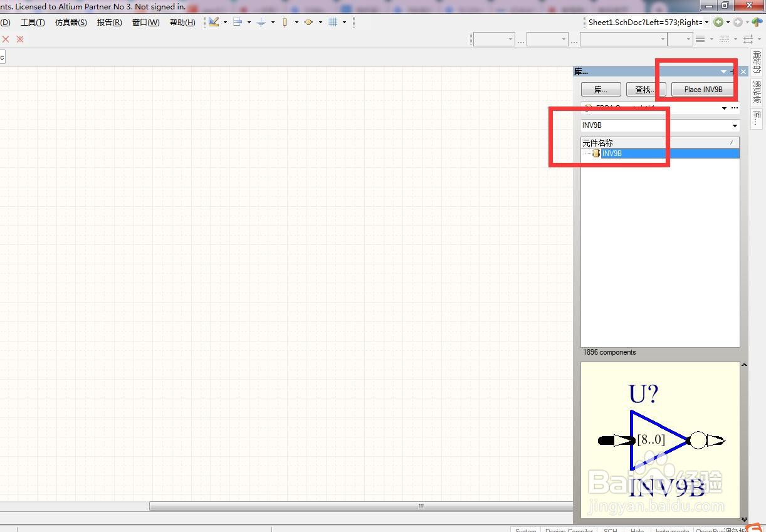The width and height of the screenshot is (766, 532).
Task: Click the Design Compiler status button
Action: tap(569, 529)
